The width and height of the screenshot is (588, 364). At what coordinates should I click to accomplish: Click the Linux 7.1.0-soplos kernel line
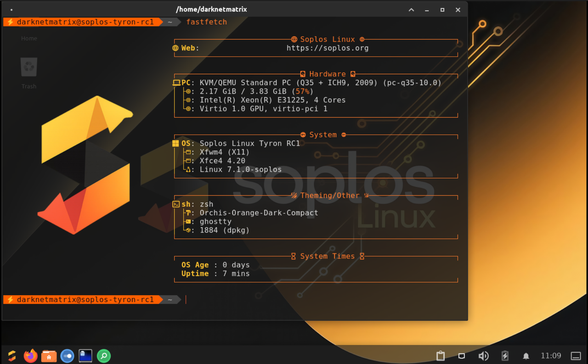pyautogui.click(x=241, y=169)
